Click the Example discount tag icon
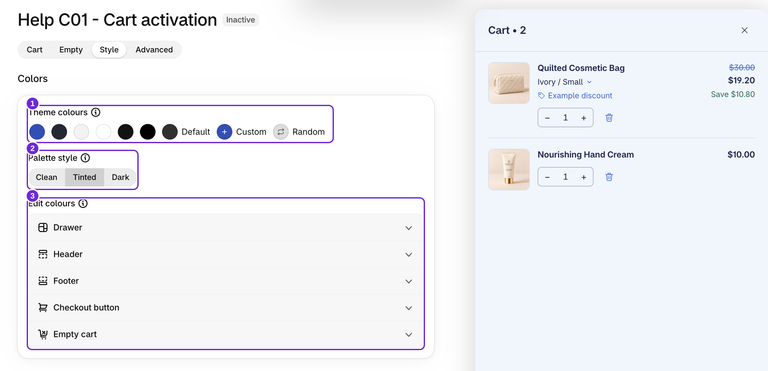Image resolution: width=768 pixels, height=371 pixels. tap(541, 96)
